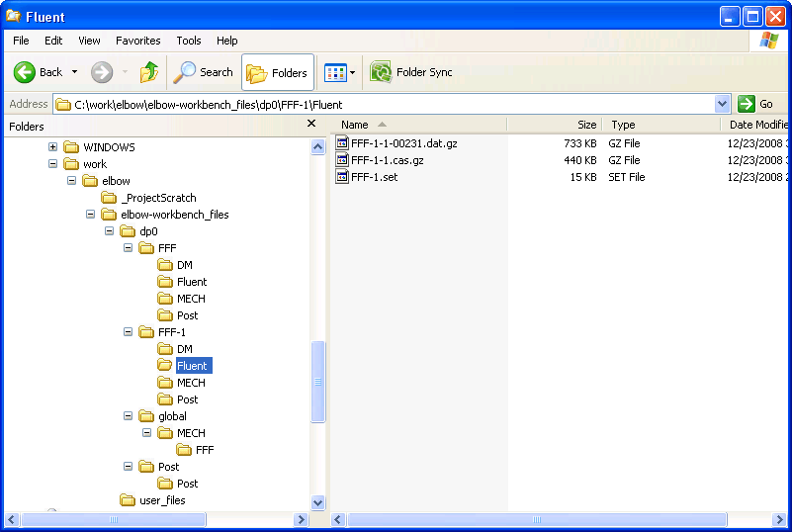Collapse the elbow folder node

pyautogui.click(x=71, y=180)
